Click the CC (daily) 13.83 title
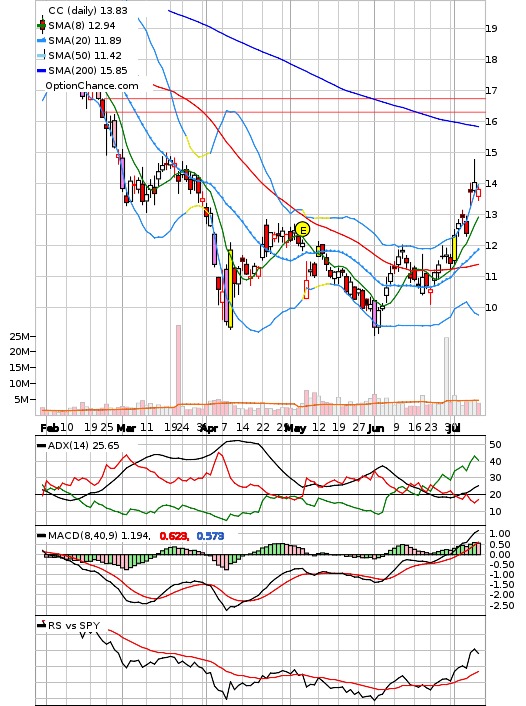 click(x=88, y=10)
